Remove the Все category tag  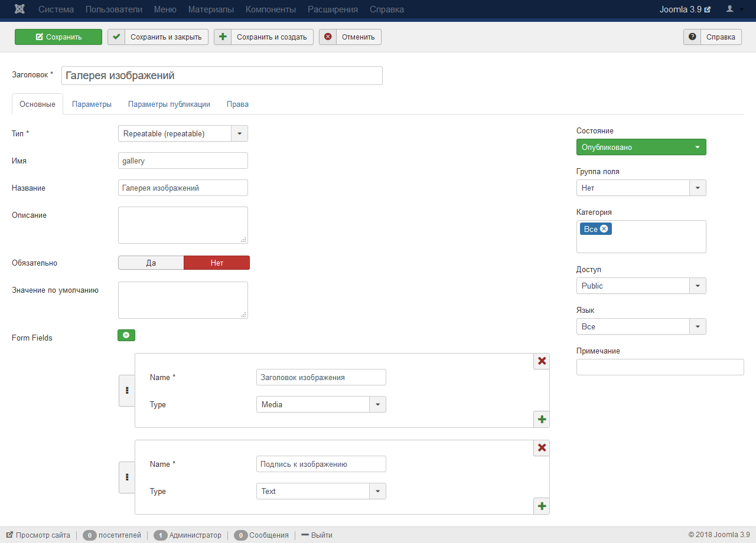pyautogui.click(x=604, y=229)
